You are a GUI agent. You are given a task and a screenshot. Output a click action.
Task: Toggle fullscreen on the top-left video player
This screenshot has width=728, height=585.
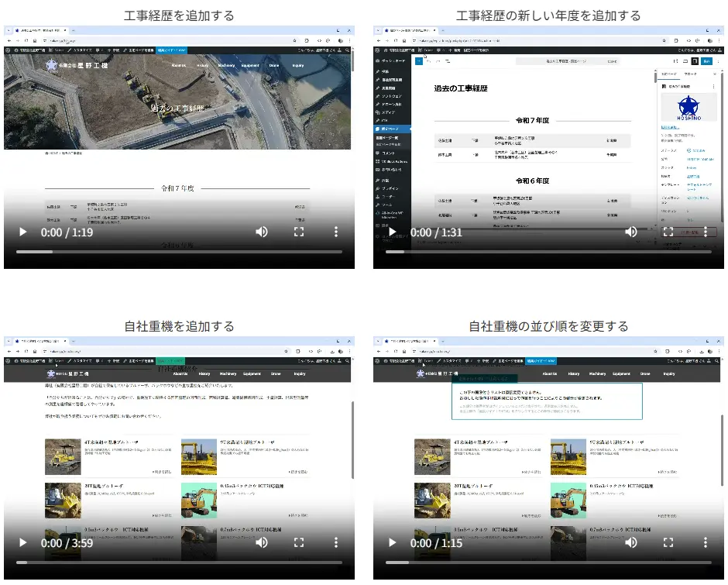[299, 231]
